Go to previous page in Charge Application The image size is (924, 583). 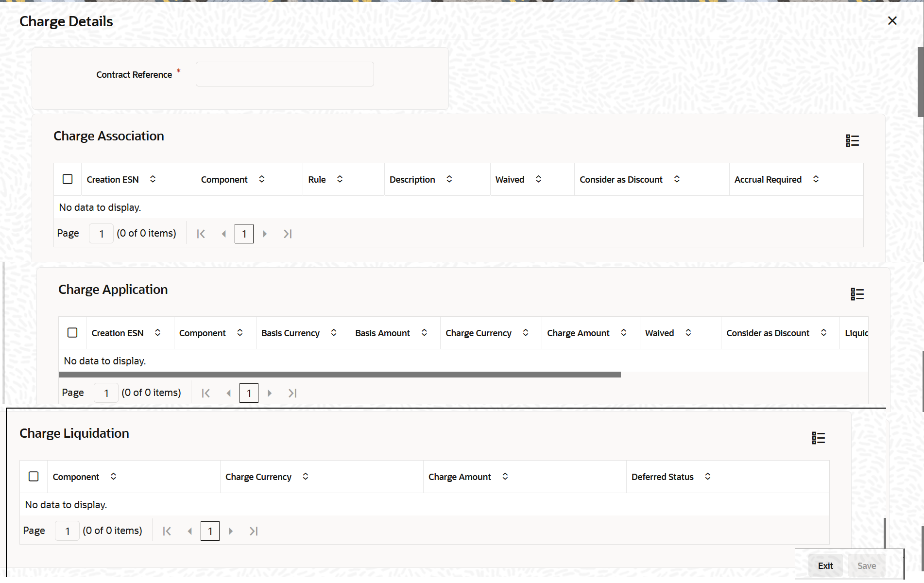(x=228, y=393)
